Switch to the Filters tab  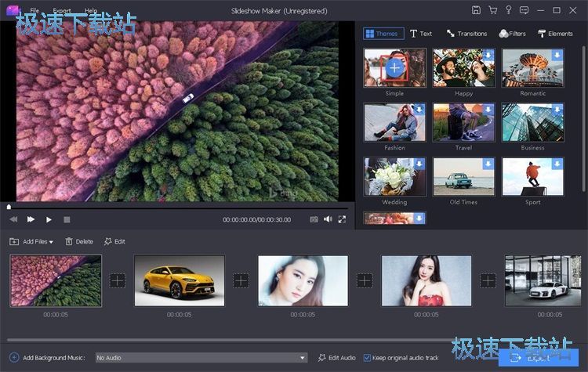511,34
